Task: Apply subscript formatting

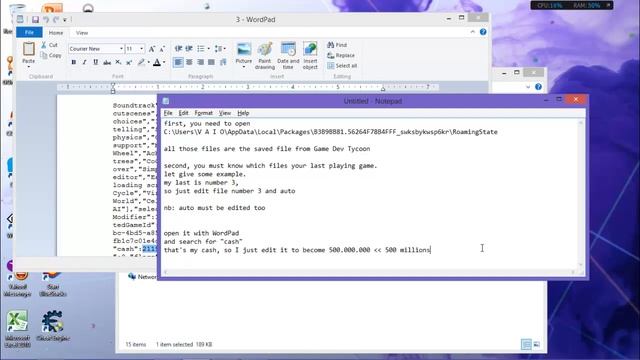Action: (x=118, y=62)
